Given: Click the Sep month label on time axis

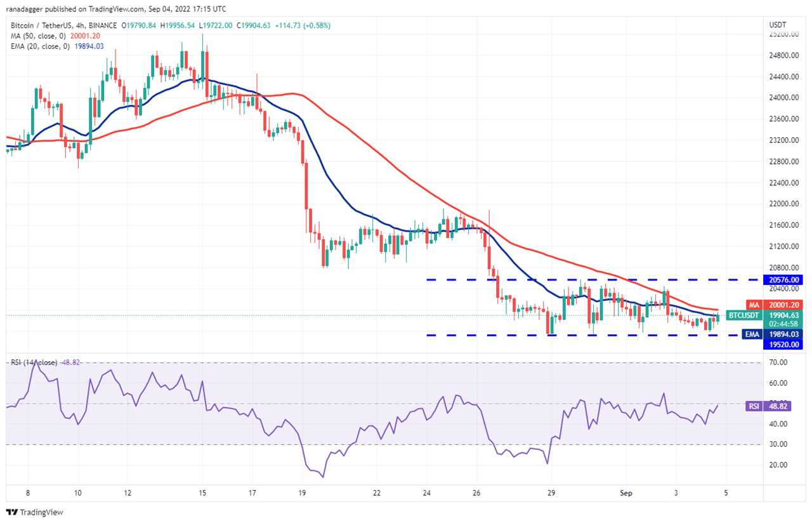Looking at the screenshot, I should pos(627,493).
